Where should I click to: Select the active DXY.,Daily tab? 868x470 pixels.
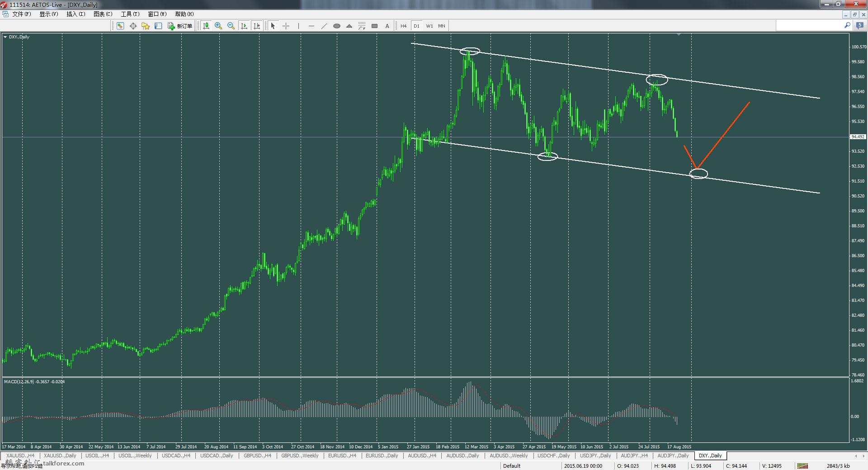pos(710,456)
